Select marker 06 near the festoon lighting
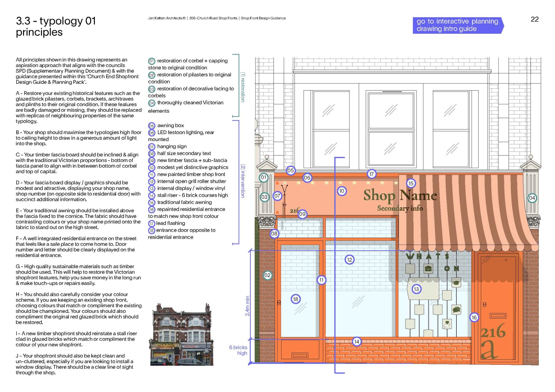This screenshot has height=392, width=555. [x=307, y=178]
